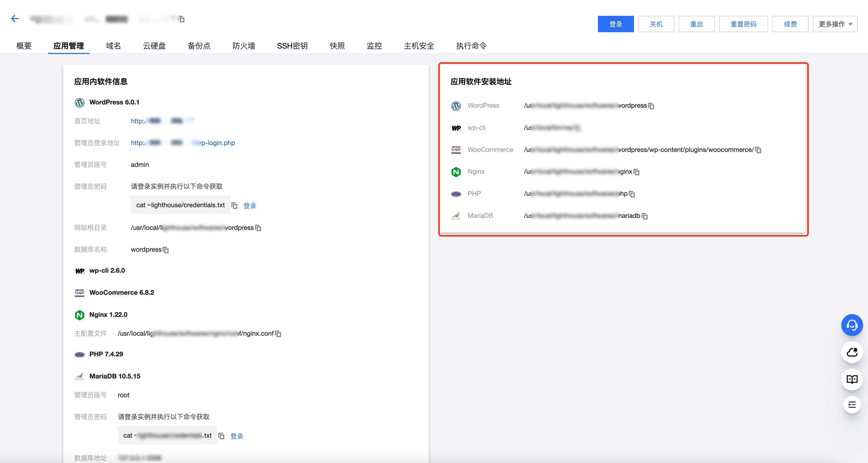The image size is (868, 463).
Task: Click the 重启 button
Action: 696,24
